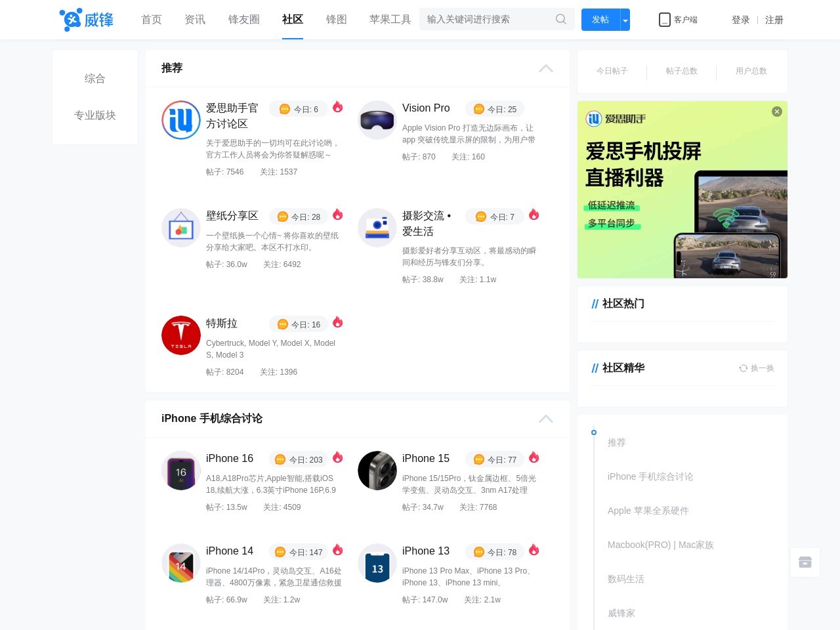Open the dropdown arrow beside 发帖
This screenshot has height=630, width=840.
pyautogui.click(x=625, y=20)
